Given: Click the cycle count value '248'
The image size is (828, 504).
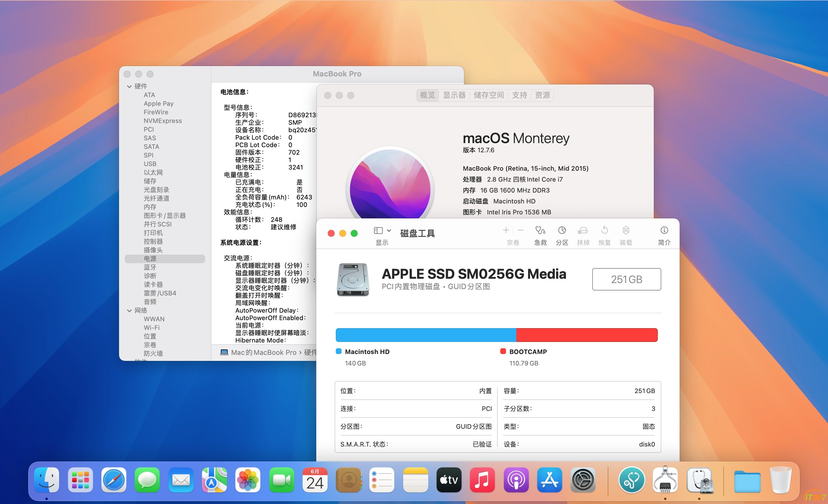Looking at the screenshot, I should [x=276, y=220].
